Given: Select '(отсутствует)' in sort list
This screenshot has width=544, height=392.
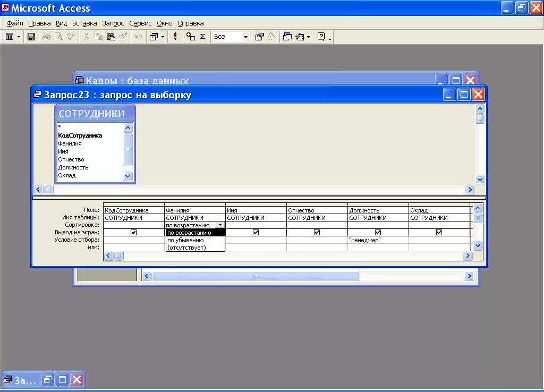Looking at the screenshot, I should [x=195, y=248].
